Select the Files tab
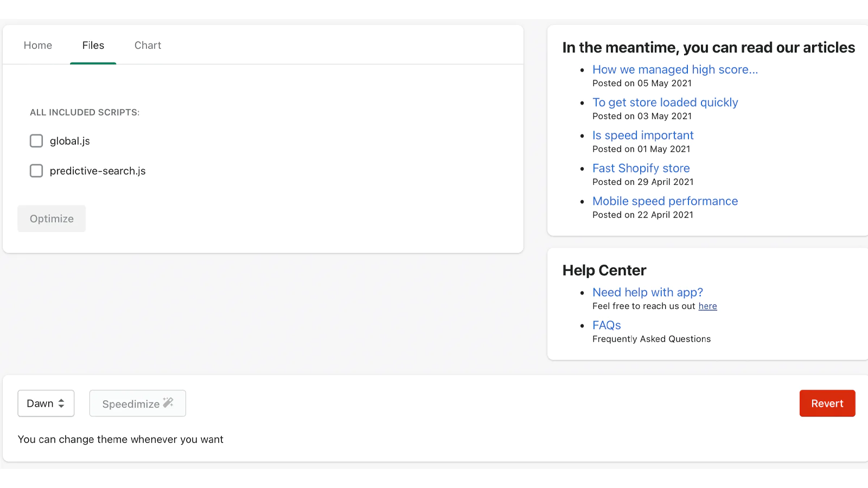 pos(93,46)
